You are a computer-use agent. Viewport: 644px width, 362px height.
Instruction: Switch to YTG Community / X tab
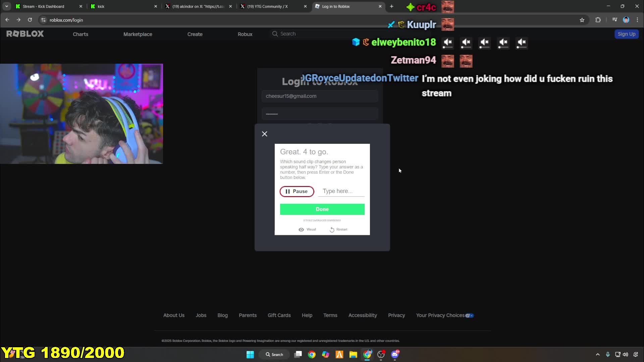click(273, 6)
